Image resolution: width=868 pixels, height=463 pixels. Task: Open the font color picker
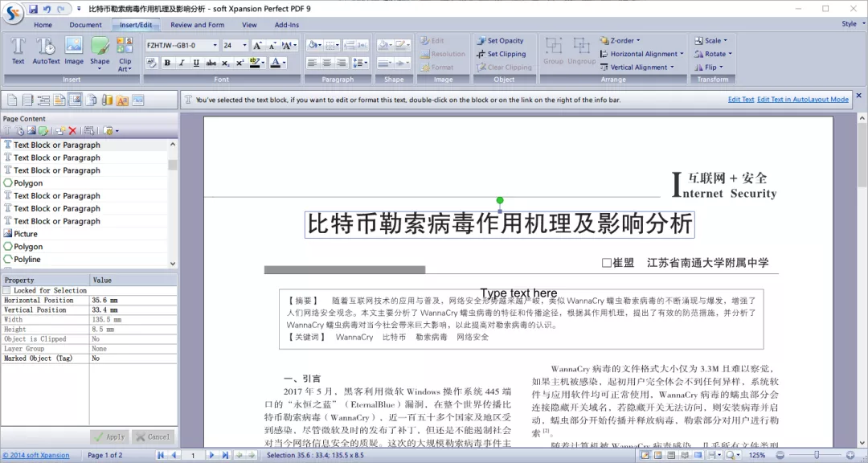click(278, 64)
